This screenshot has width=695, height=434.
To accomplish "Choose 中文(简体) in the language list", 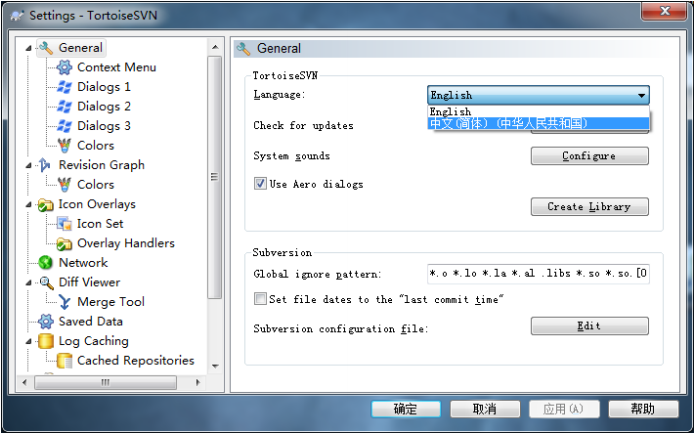I will click(538, 123).
